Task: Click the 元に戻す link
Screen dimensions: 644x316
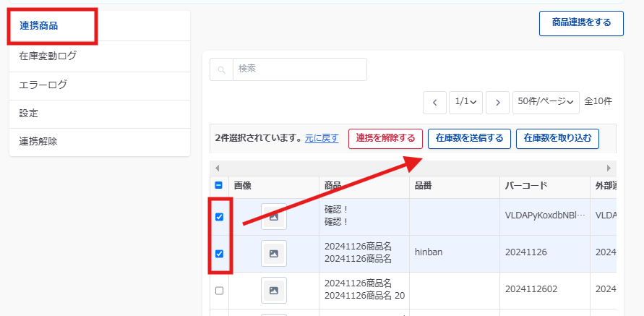Action: click(x=322, y=139)
